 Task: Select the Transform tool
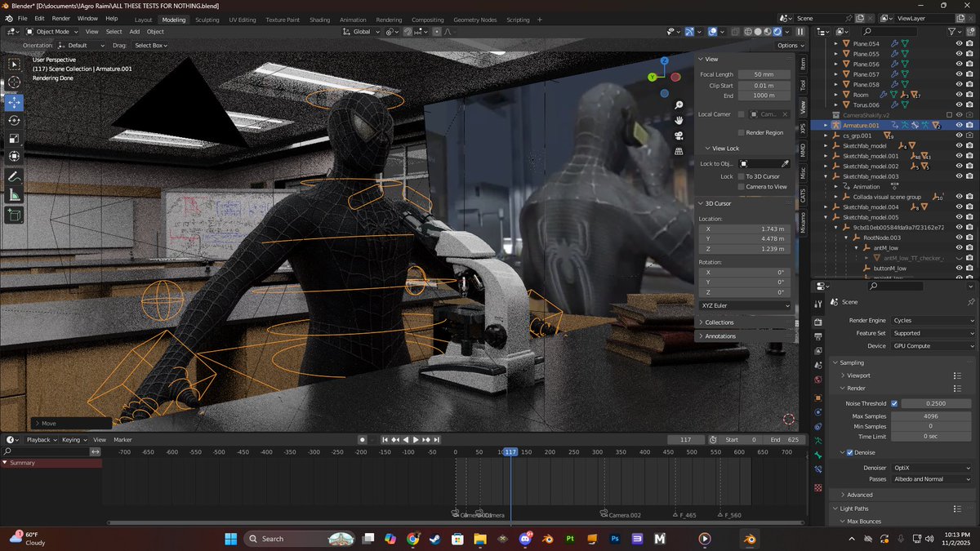coord(15,158)
